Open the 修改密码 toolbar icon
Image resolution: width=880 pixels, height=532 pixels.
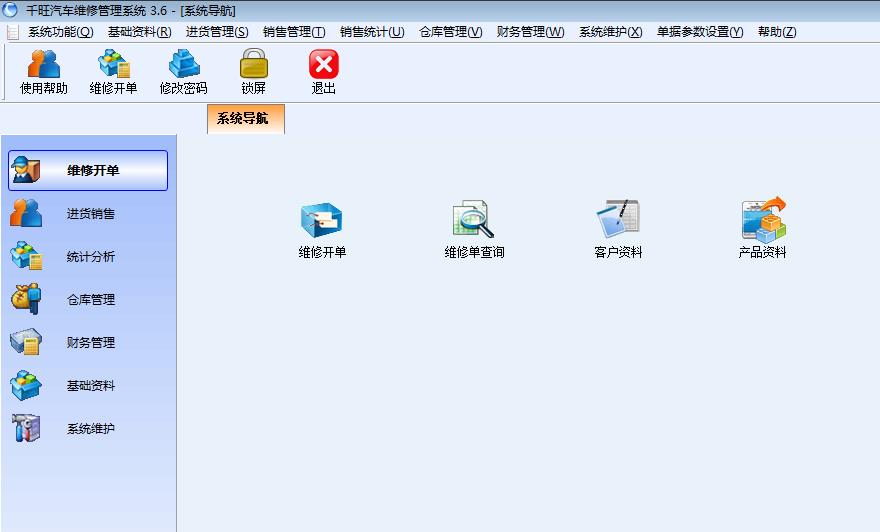[x=184, y=72]
